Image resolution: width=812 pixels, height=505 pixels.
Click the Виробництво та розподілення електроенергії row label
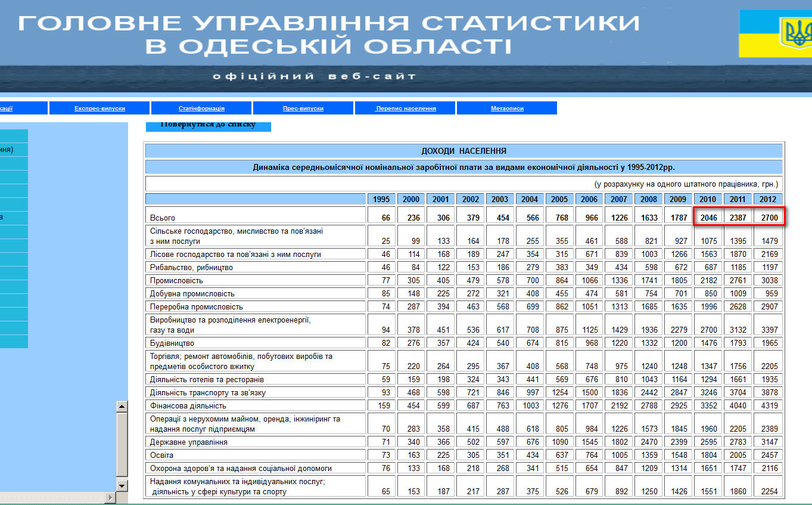coord(231,325)
